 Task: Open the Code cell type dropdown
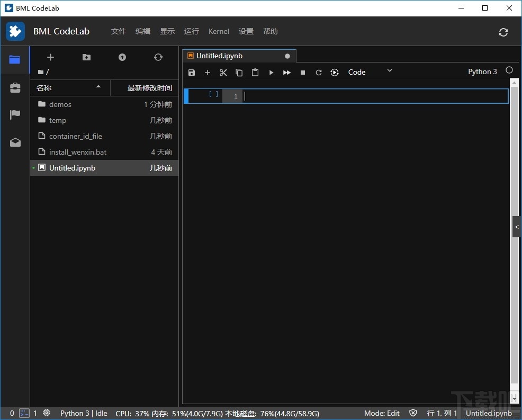click(x=365, y=72)
